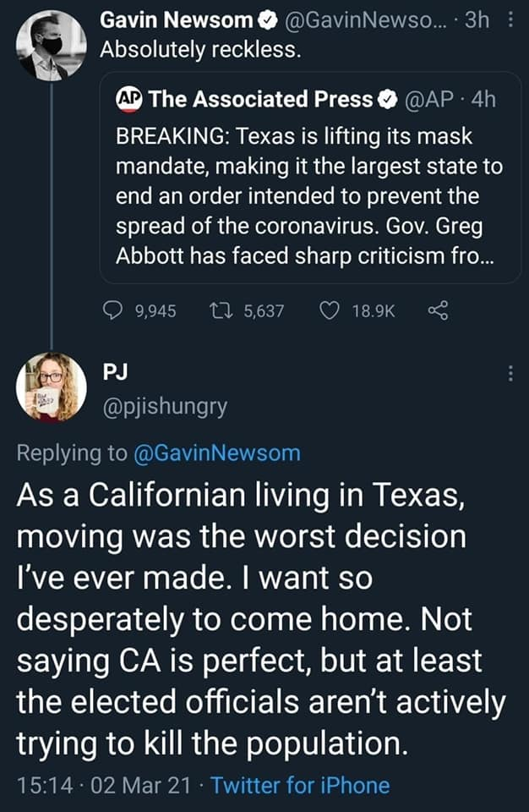Click The Associated Press account name
Image resolution: width=529 pixels, height=812 pixels.
[x=260, y=100]
